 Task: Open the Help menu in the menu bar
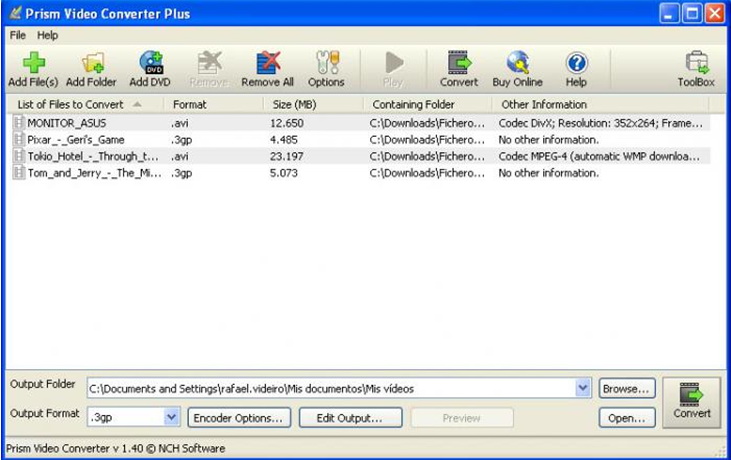click(x=48, y=35)
